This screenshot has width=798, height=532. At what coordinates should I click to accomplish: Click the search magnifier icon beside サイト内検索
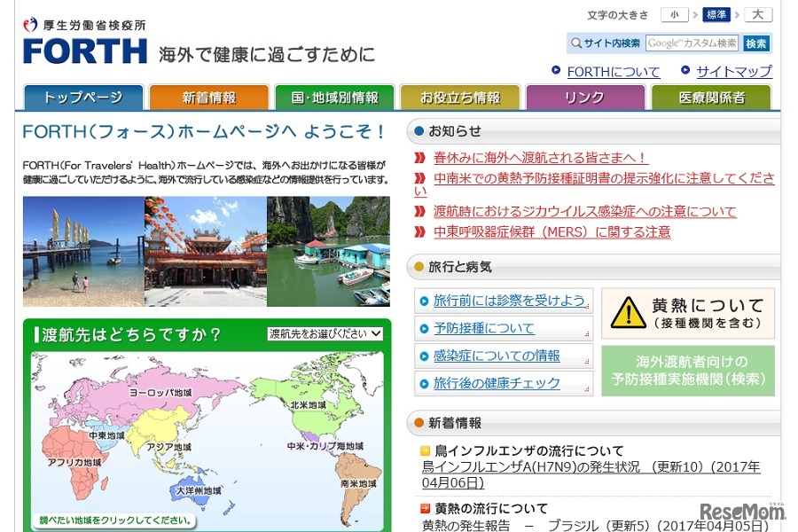576,43
